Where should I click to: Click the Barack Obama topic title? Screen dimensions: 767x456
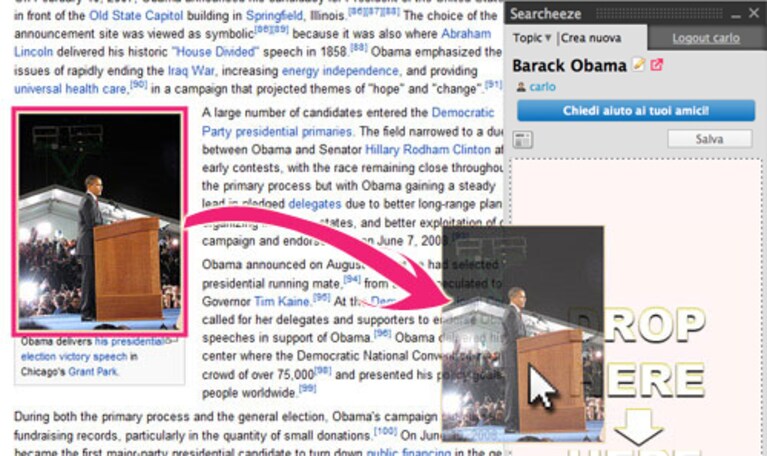pyautogui.click(x=569, y=66)
